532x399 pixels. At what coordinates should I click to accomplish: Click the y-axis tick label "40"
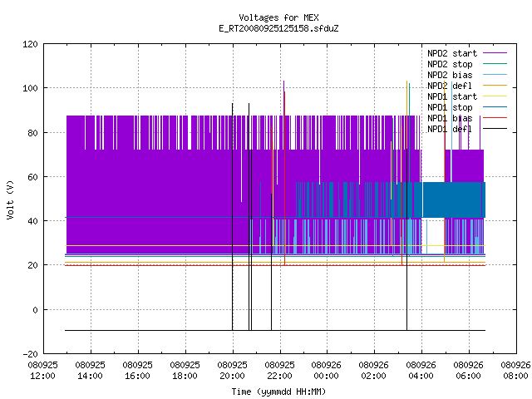[32, 221]
